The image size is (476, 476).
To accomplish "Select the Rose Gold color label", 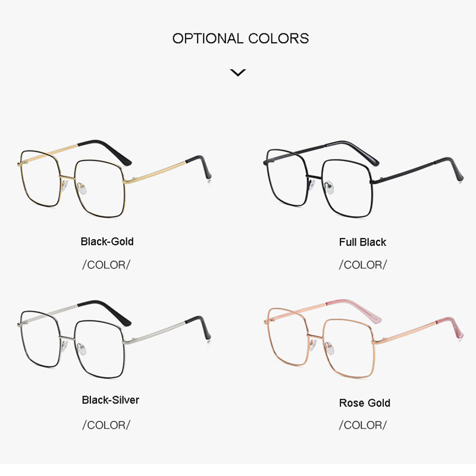I will pos(365,403).
